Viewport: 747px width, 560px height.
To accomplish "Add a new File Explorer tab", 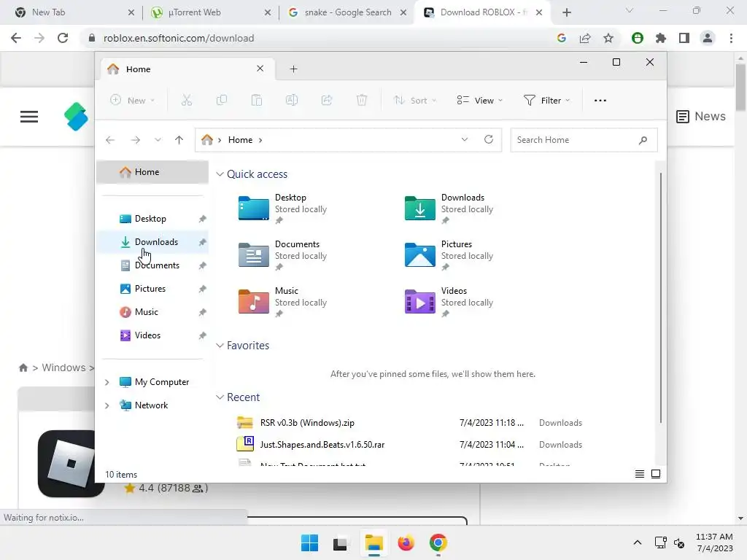I will [x=293, y=69].
